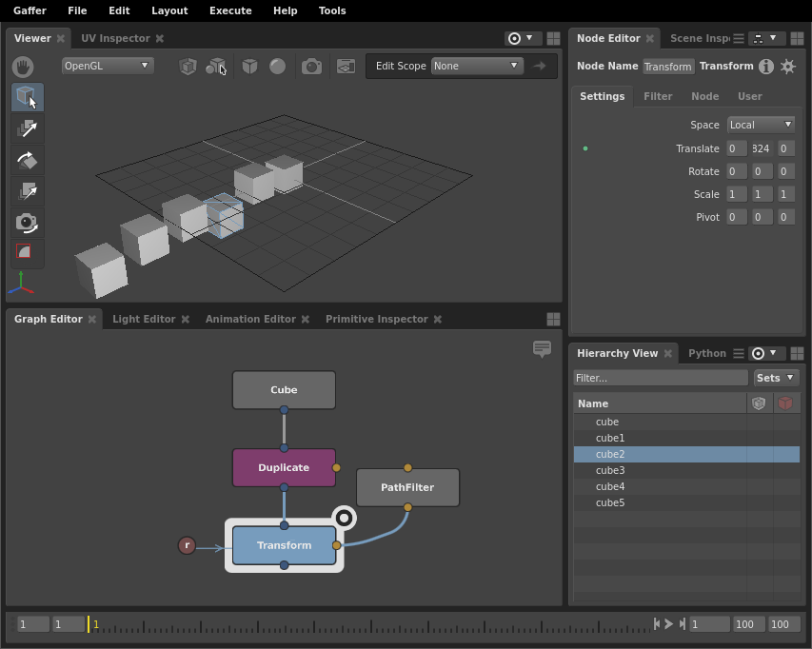Open the Hierarchy View focus node-set dropdown
The height and width of the screenshot is (649, 812).
(766, 353)
